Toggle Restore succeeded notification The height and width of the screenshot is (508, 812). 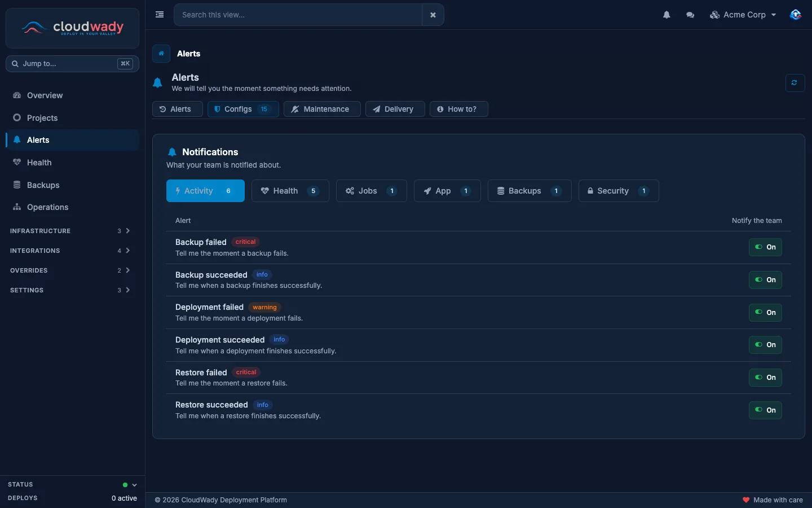pyautogui.click(x=765, y=410)
